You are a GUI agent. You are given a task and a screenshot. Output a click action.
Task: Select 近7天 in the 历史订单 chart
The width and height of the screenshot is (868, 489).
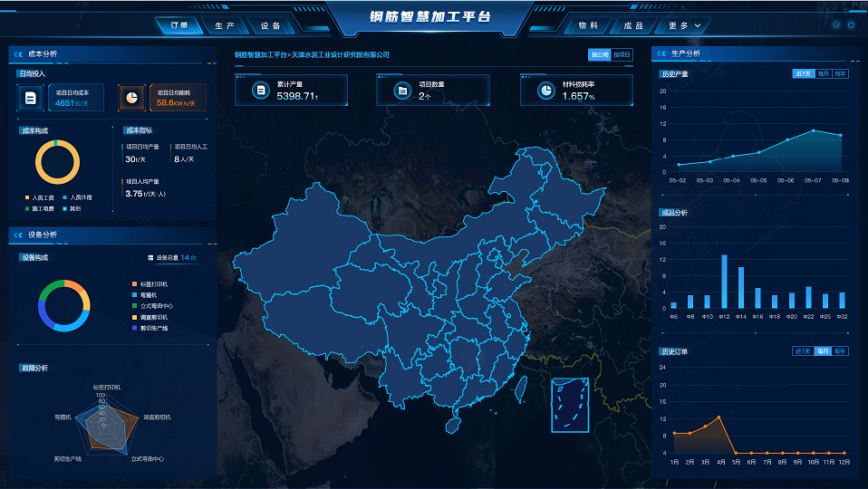click(x=802, y=350)
